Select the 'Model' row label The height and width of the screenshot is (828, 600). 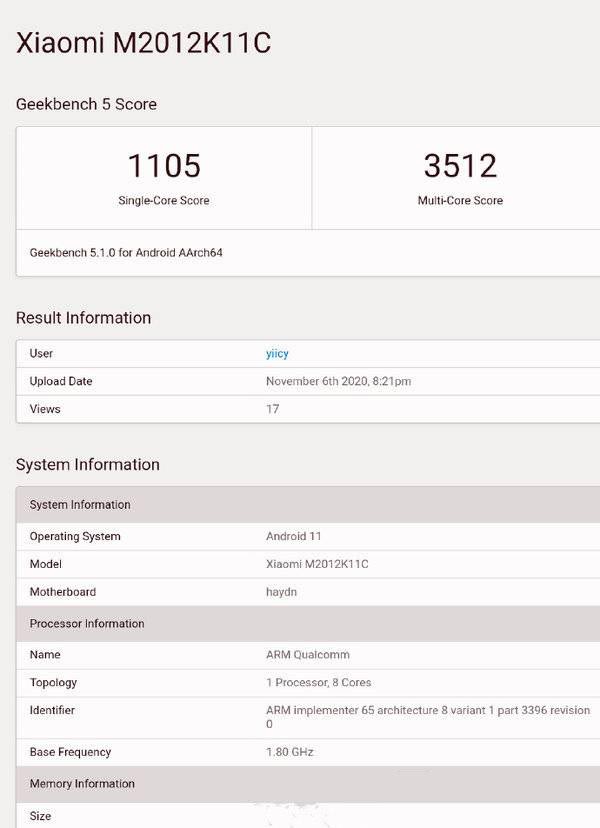pyautogui.click(x=45, y=564)
